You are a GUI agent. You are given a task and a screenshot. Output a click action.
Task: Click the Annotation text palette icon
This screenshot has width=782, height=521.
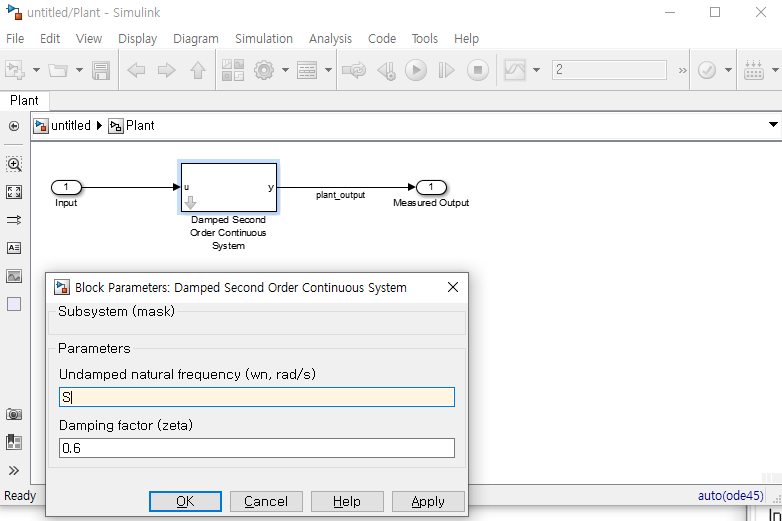tap(14, 248)
